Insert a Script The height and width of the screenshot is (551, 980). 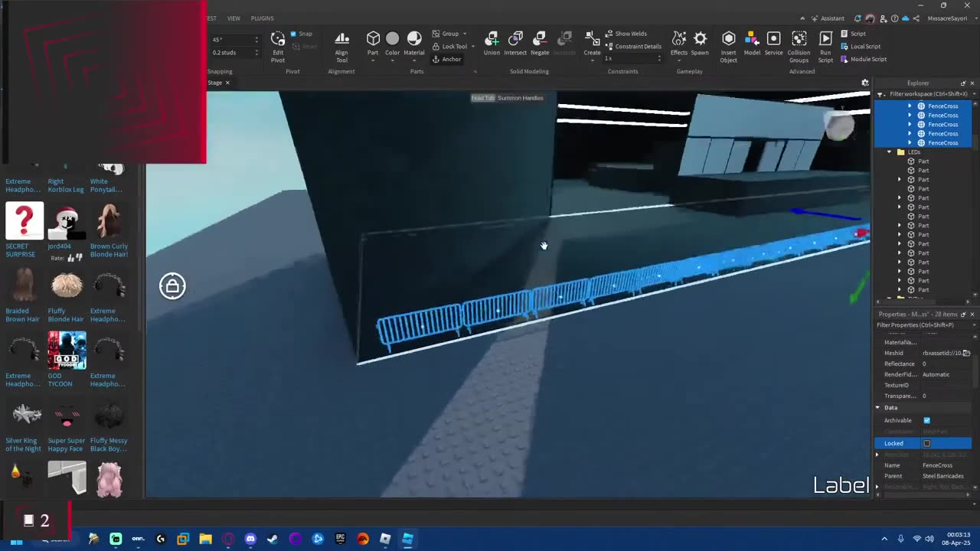(x=853, y=34)
